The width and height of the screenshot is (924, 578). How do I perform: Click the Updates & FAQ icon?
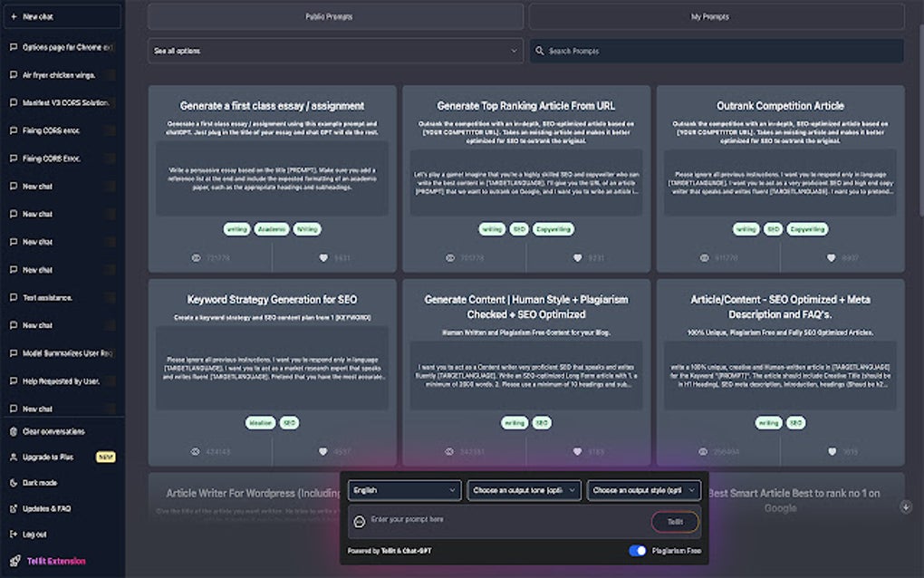[x=13, y=508]
